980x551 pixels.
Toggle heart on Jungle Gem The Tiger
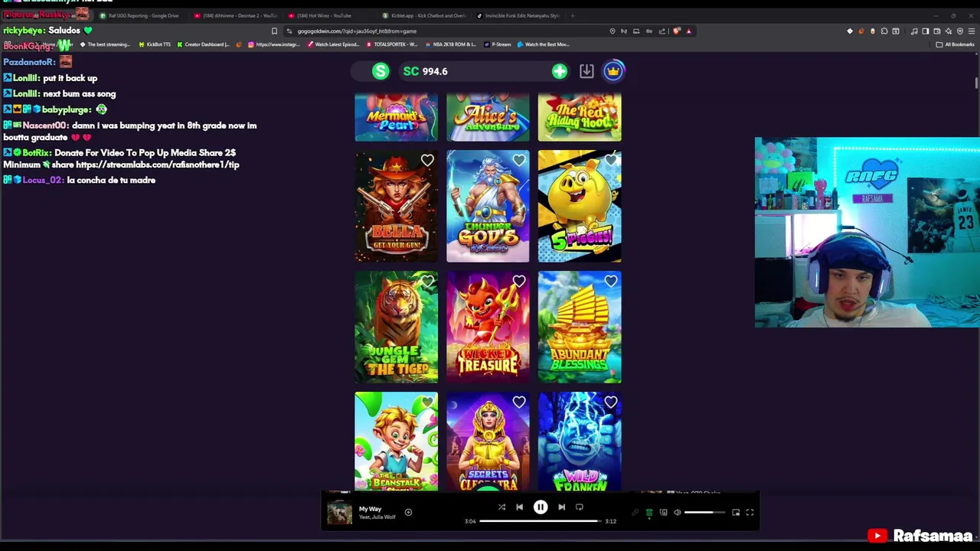tap(427, 282)
